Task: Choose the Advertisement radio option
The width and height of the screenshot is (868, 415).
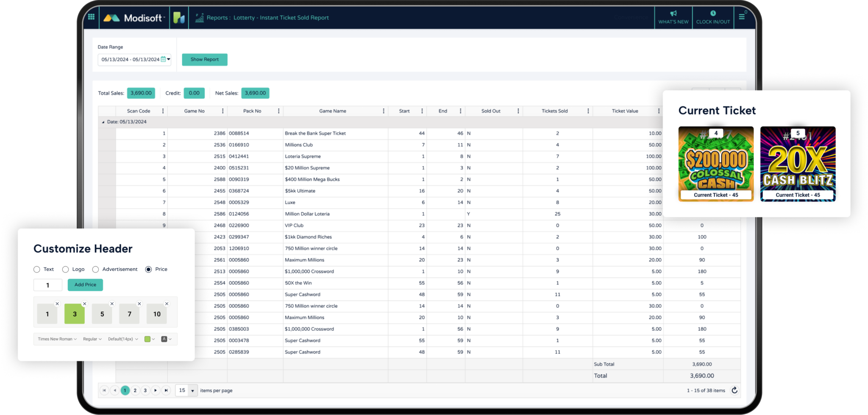Action: (x=95, y=270)
